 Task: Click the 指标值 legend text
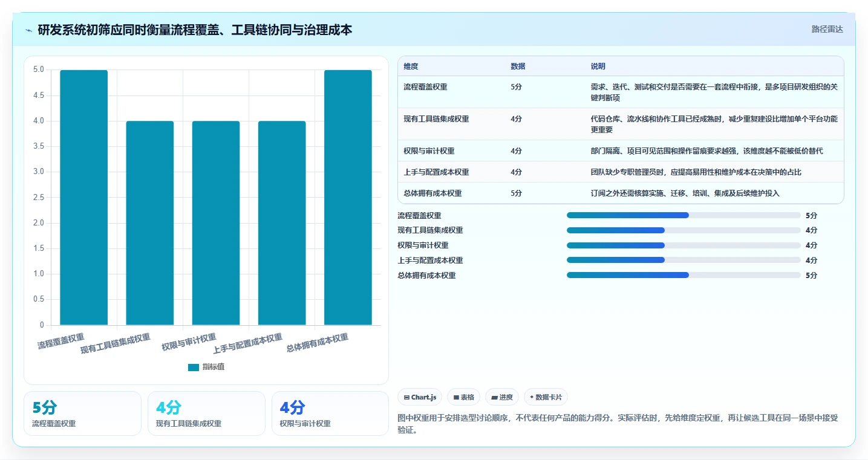(x=214, y=367)
